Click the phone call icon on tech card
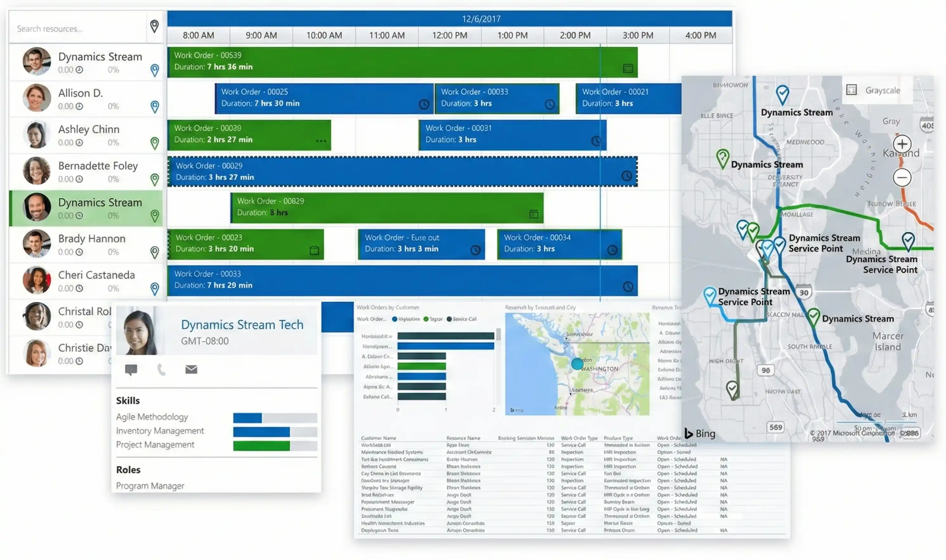Screen dimensions: 946x560 pyautogui.click(x=161, y=370)
